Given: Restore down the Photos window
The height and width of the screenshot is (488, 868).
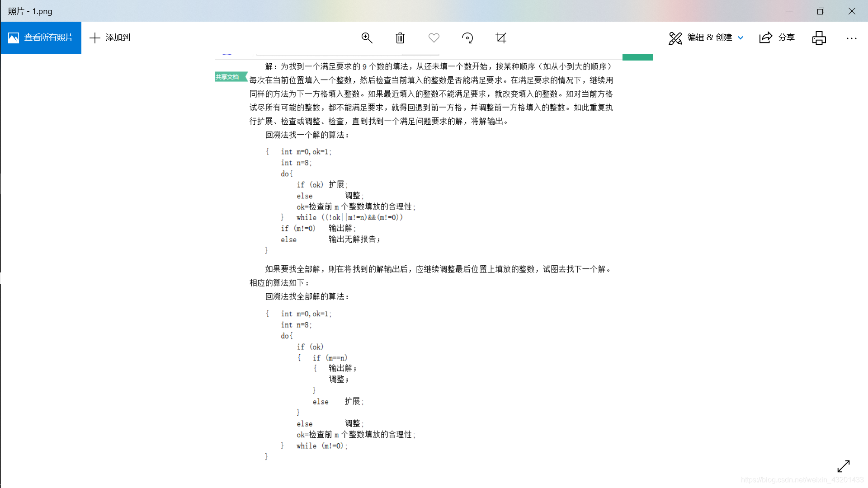Looking at the screenshot, I should (x=821, y=11).
